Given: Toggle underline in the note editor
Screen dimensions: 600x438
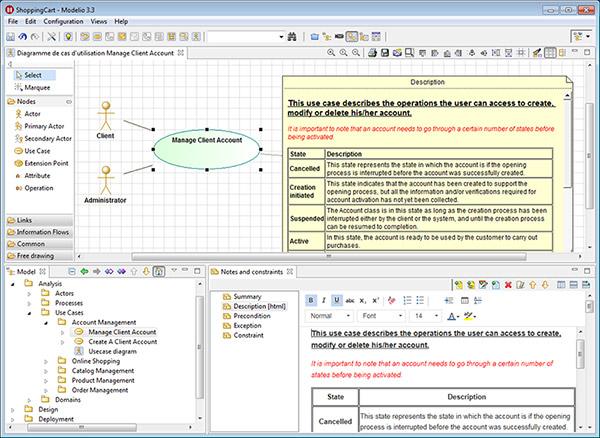Looking at the screenshot, I should click(336, 299).
